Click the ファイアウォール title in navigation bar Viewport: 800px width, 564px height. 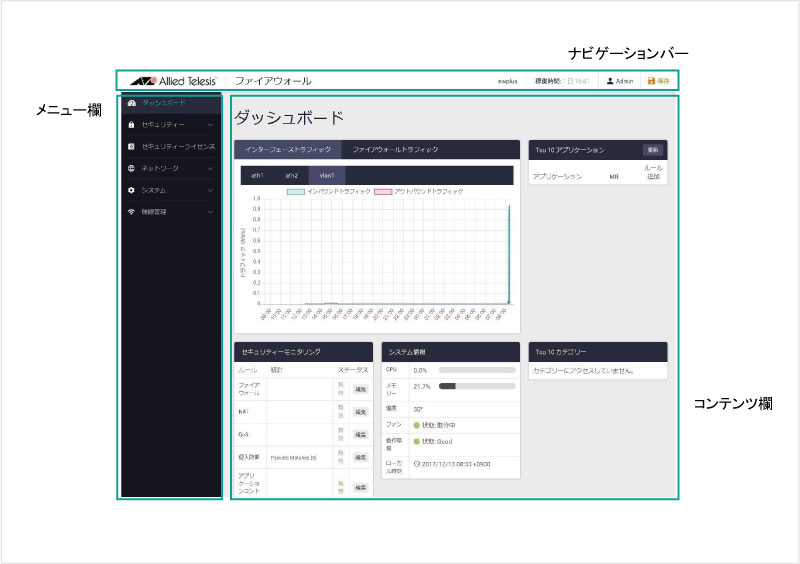tap(272, 81)
